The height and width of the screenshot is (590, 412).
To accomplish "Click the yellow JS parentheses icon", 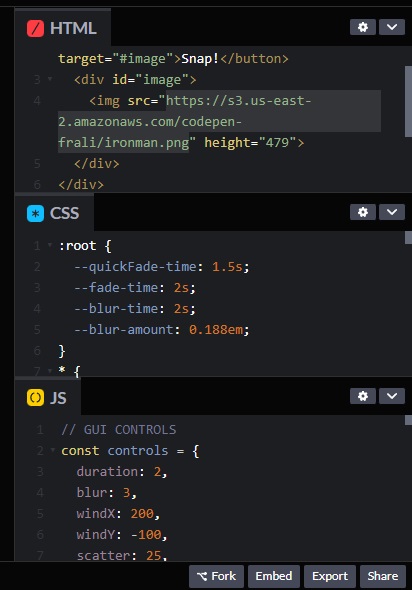I will tap(35, 398).
